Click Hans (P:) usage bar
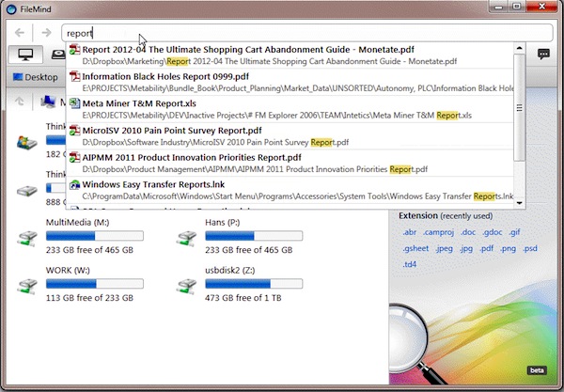Image resolution: width=564 pixels, height=392 pixels. click(254, 236)
